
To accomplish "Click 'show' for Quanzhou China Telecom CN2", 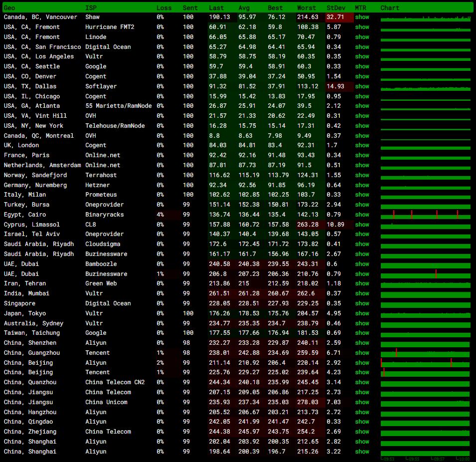I will [x=362, y=382].
